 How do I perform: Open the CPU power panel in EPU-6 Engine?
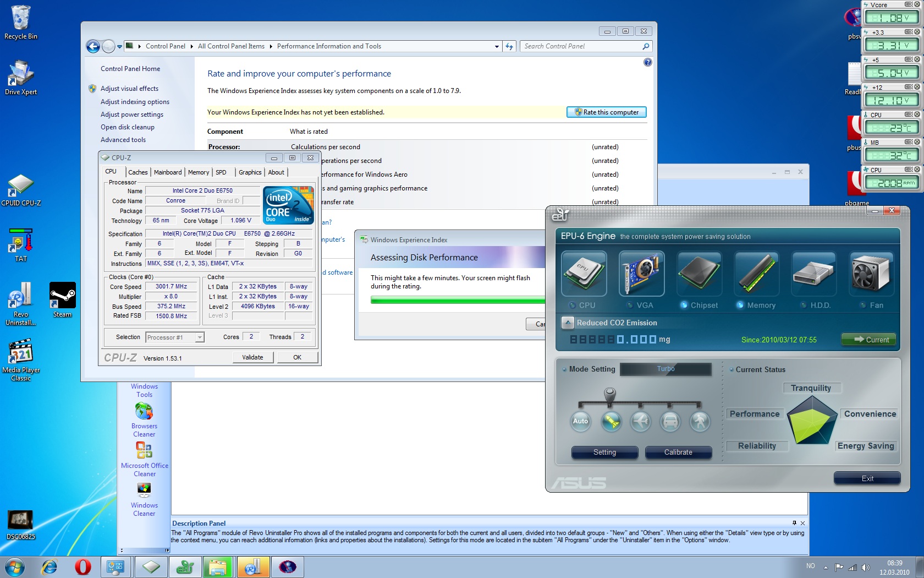pyautogui.click(x=584, y=274)
